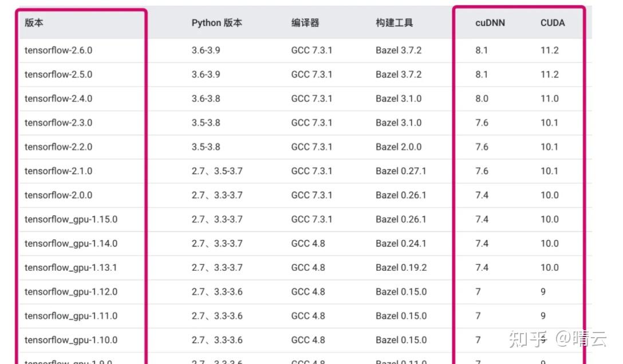Image resolution: width=623 pixels, height=364 pixels.
Task: Select the tensorflow-2.4.0 version cell
Action: [x=58, y=98]
